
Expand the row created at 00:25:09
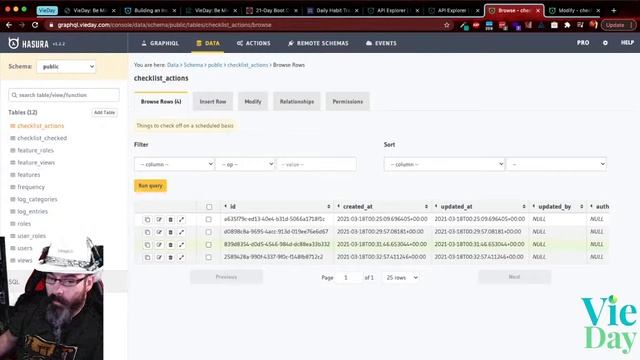pos(182,220)
